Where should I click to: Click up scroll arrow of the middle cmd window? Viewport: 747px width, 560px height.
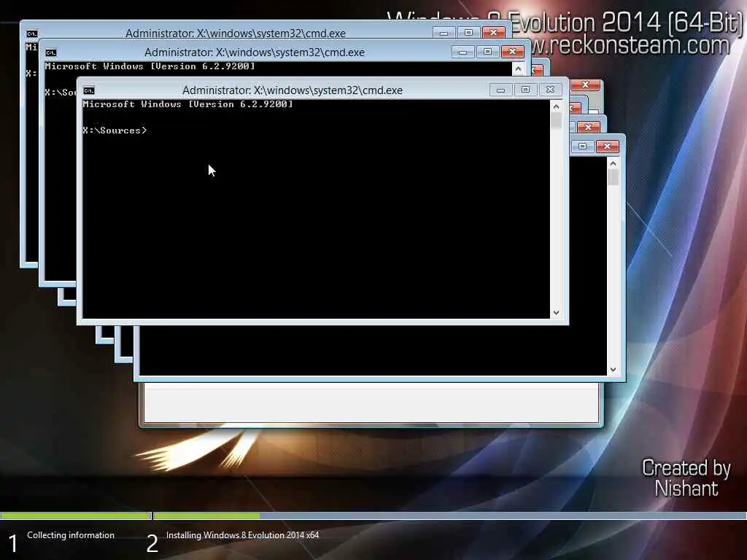pos(519,69)
